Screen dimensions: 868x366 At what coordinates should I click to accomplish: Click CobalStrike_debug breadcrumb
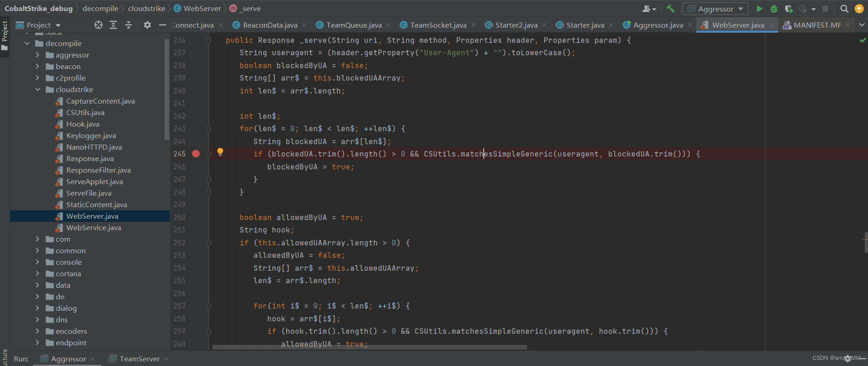[39, 8]
